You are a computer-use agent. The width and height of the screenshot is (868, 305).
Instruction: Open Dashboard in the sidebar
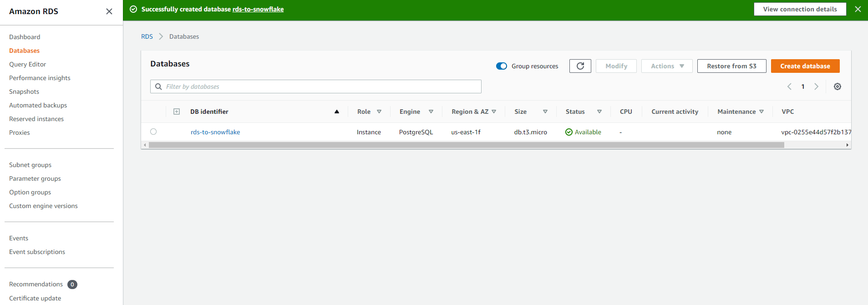tap(25, 37)
